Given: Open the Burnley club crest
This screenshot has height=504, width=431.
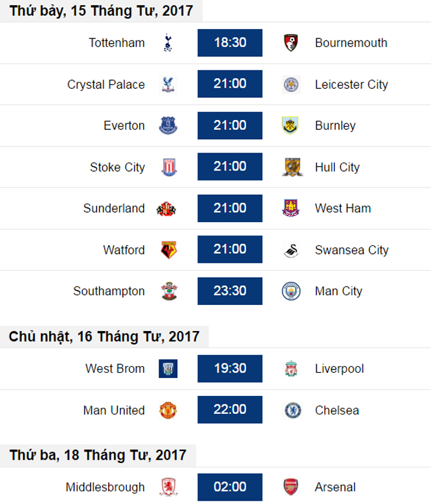Looking at the screenshot, I should coord(290,125).
